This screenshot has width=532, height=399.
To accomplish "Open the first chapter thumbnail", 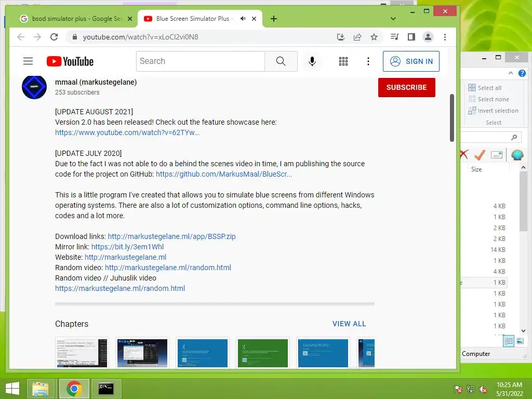I will 82,353.
